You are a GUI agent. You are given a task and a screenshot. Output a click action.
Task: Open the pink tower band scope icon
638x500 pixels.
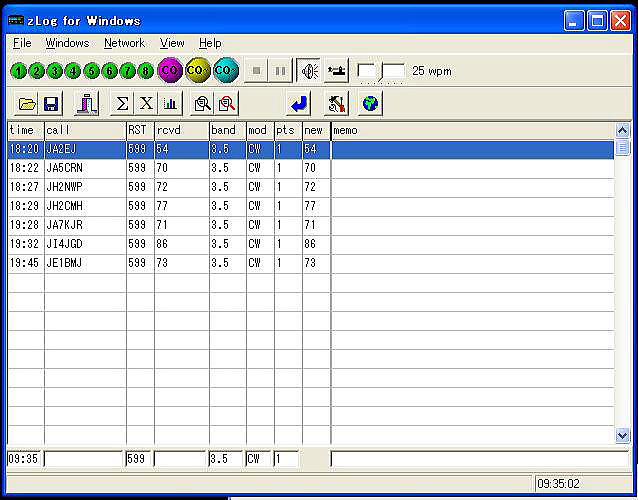click(87, 104)
